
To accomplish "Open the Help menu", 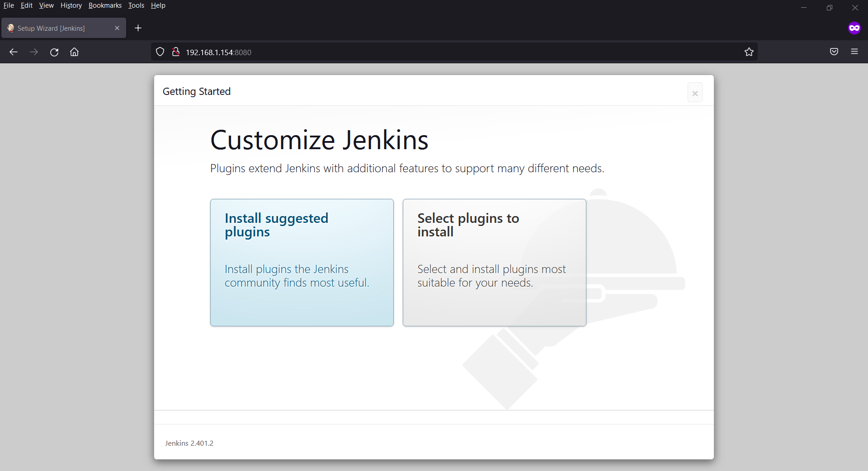I will (158, 5).
